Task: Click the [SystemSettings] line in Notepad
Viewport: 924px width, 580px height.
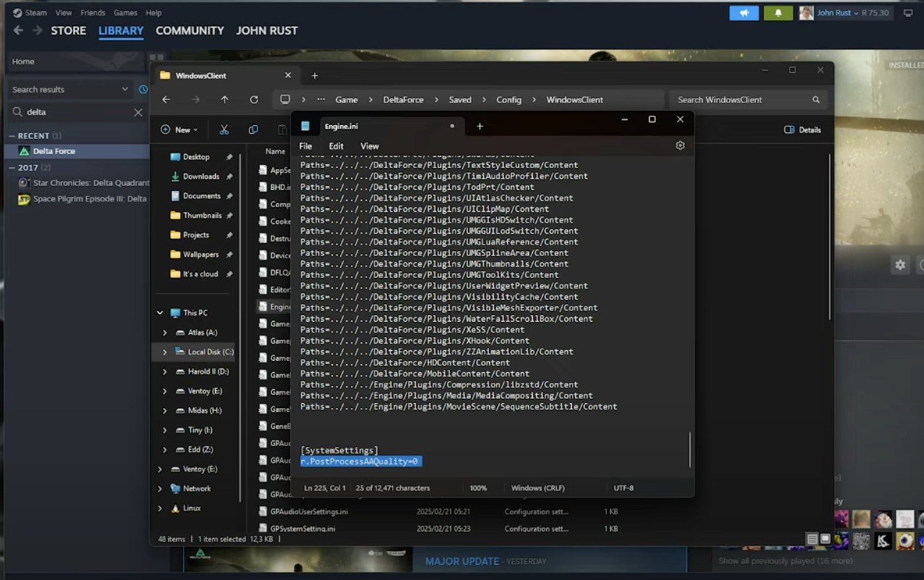Action: (x=339, y=450)
